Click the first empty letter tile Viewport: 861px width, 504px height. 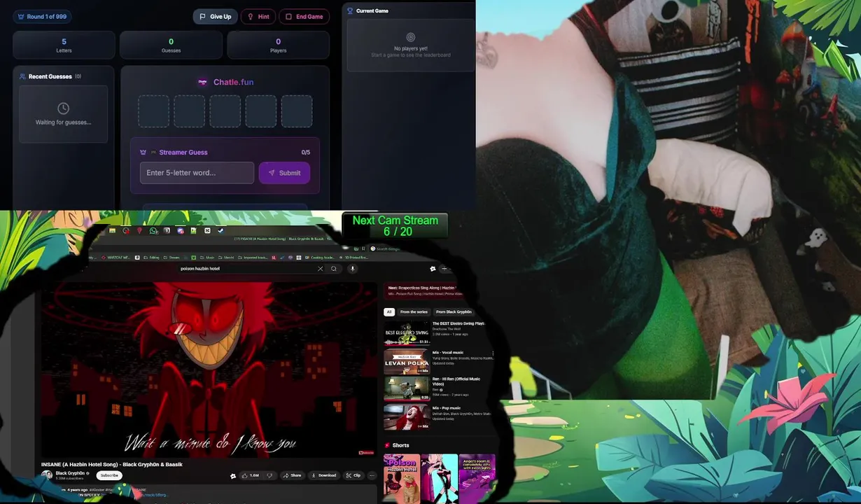[x=153, y=111]
